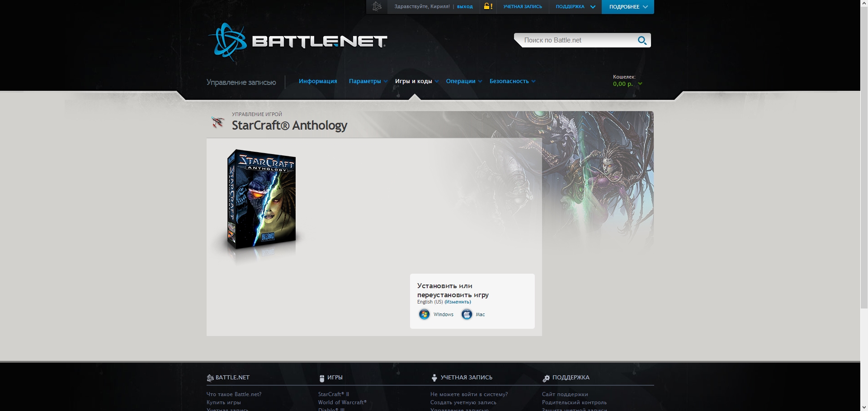Click the ПОДДЕРЖКА footer heading
This screenshot has width=868, height=411.
point(571,378)
